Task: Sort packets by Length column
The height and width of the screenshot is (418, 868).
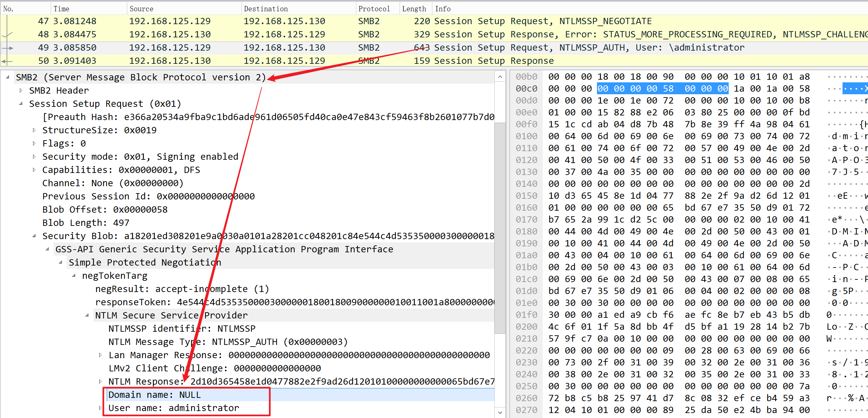Action: (x=416, y=8)
